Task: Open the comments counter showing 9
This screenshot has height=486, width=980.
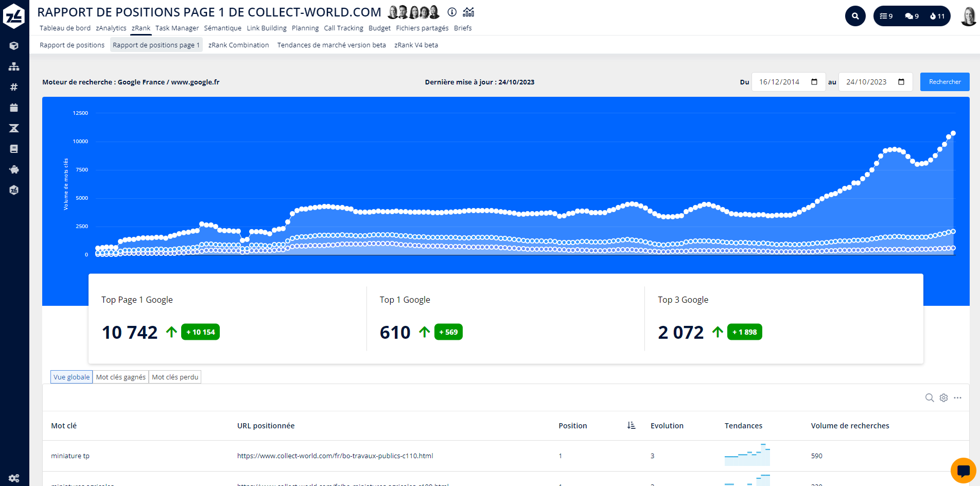Action: [912, 16]
